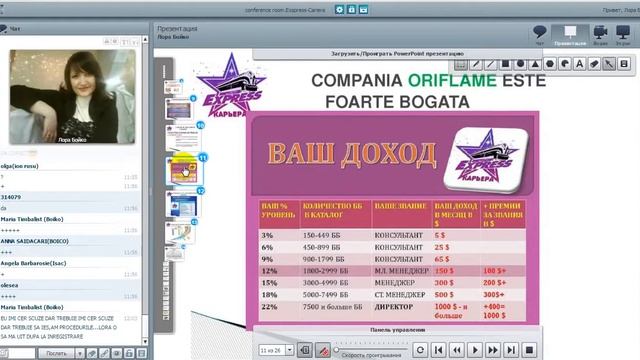Viewport: 640px width, 360px height.
Task: Open slide 10 thumbnail
Action: pos(183,138)
